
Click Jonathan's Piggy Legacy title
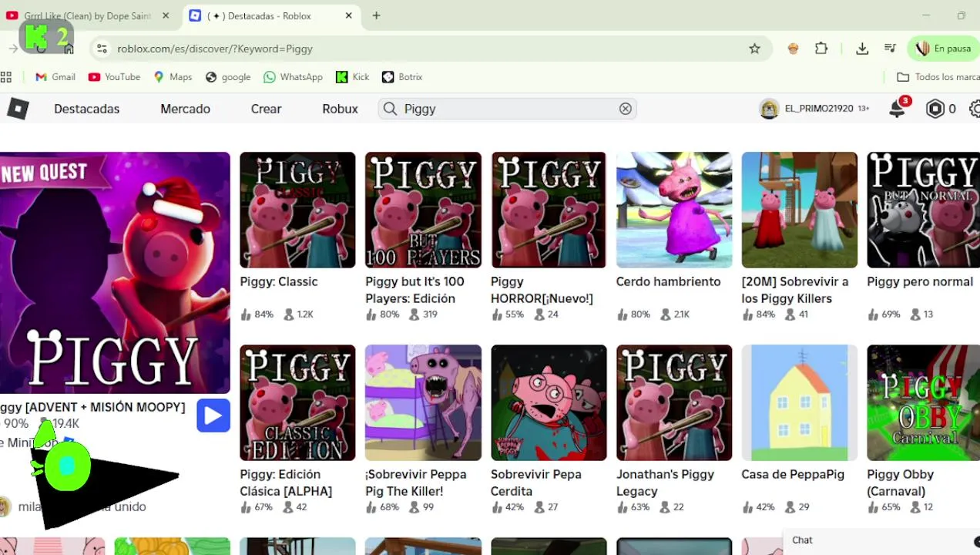point(665,483)
